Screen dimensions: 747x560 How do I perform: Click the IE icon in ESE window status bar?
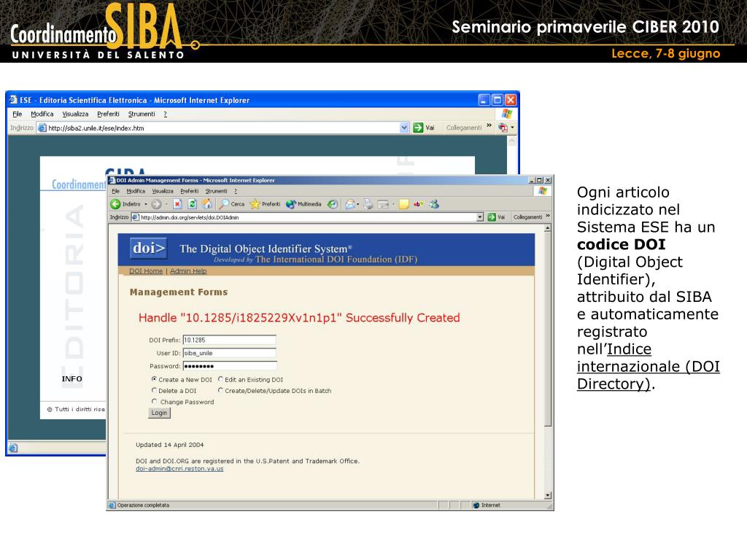(13, 448)
